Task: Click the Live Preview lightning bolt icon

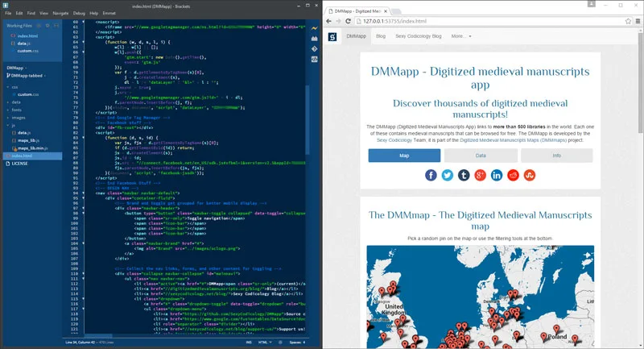Action: pyautogui.click(x=314, y=28)
